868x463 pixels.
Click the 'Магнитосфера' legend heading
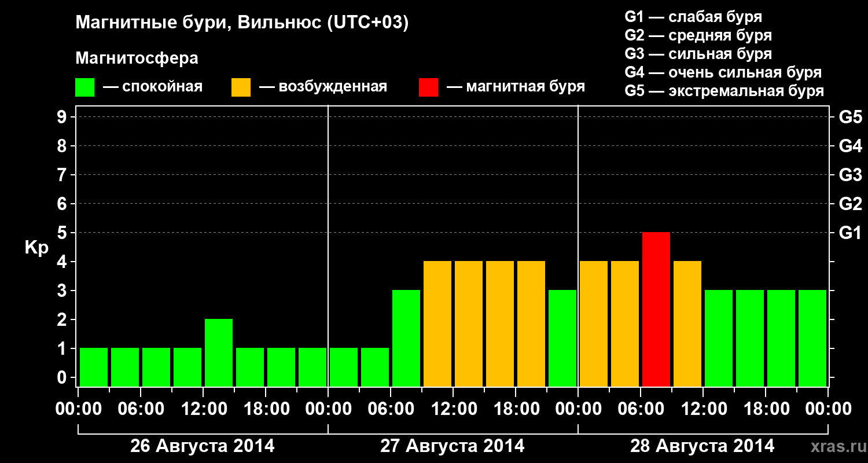pos(137,58)
